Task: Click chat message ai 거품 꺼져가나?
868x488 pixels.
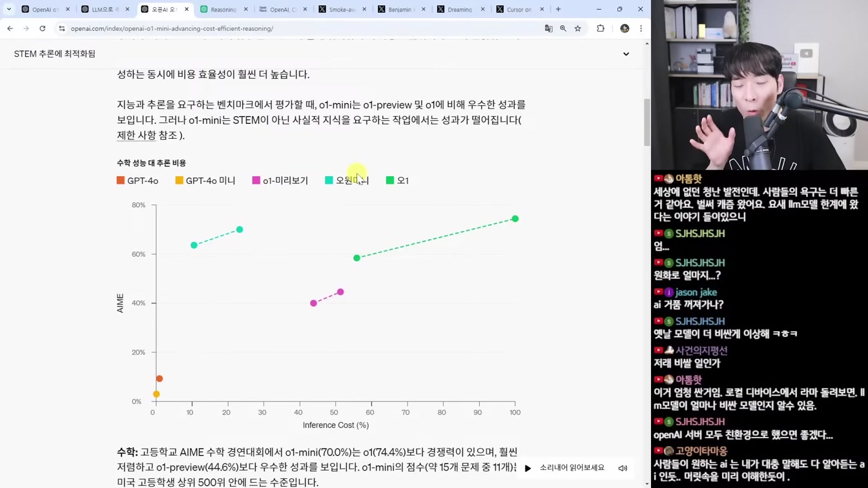Action: point(688,305)
